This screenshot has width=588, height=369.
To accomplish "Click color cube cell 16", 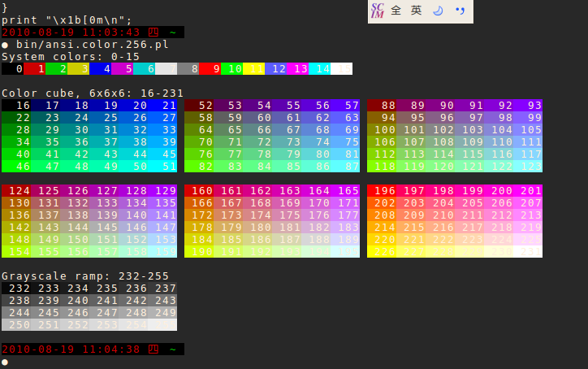I will (16, 106).
